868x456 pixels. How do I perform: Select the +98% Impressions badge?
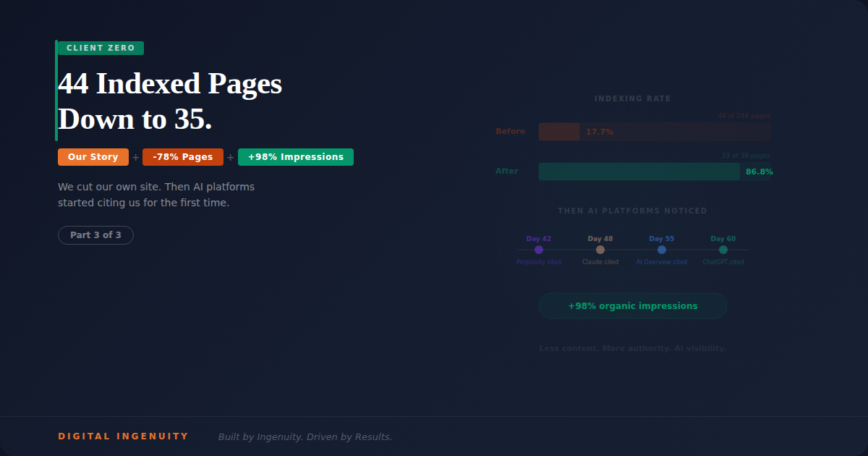click(295, 156)
